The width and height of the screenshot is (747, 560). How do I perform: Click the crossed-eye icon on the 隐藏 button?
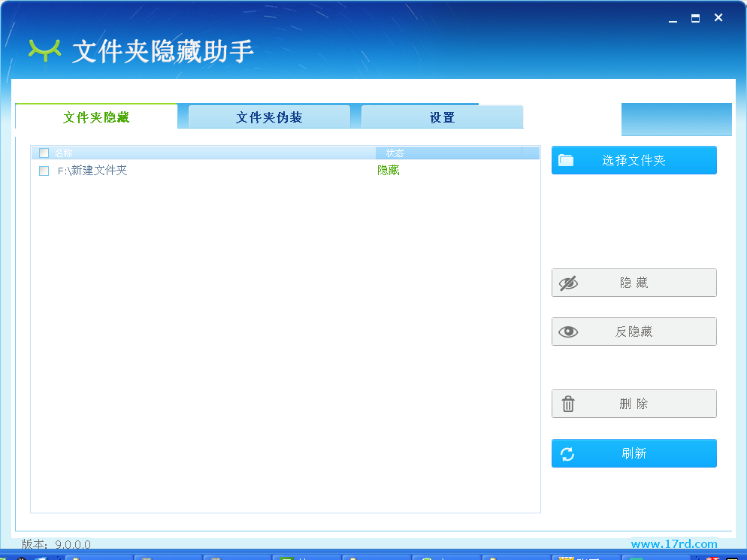(569, 283)
